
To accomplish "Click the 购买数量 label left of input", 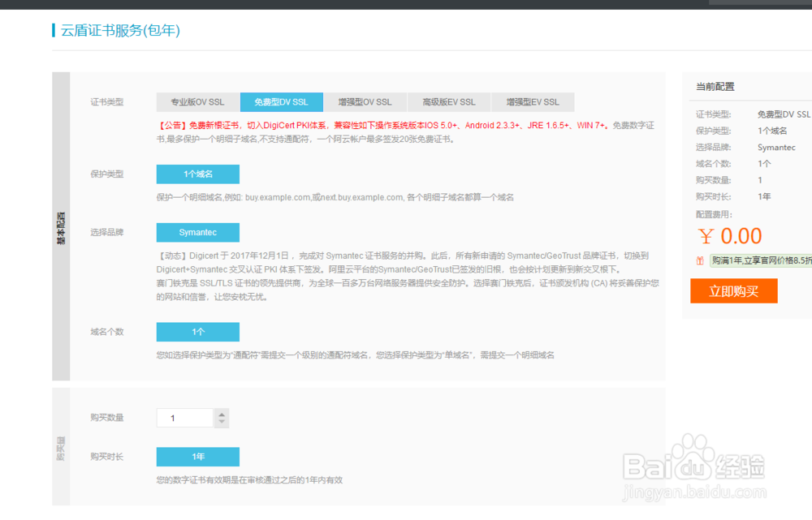I will [107, 418].
